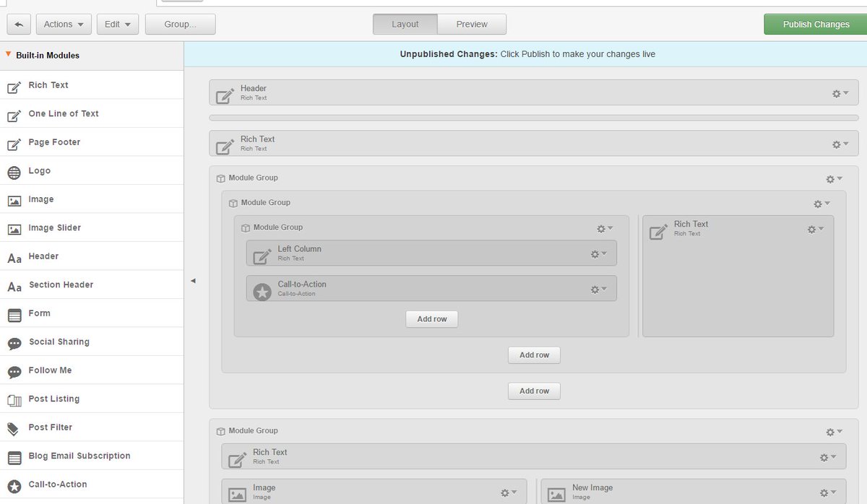Click the New Image module title
867x504 pixels.
(592, 488)
